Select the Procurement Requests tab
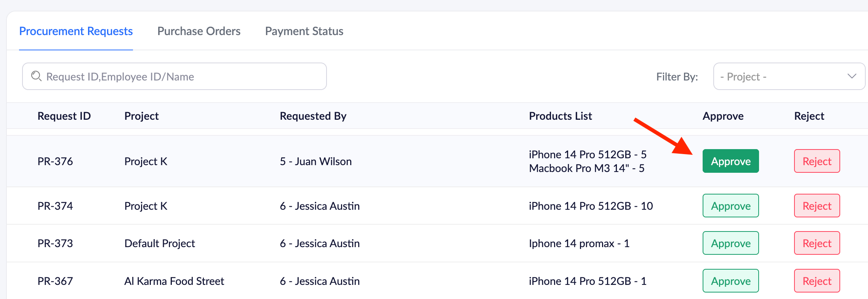868x299 pixels. pyautogui.click(x=76, y=31)
